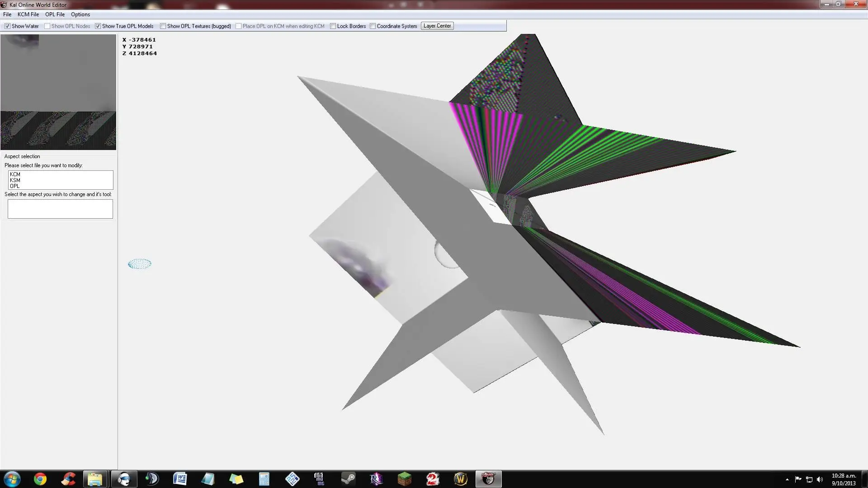Screen dimensions: 868x488
Task: Launch World of Warcraft taskbar icon
Action: coord(461,479)
